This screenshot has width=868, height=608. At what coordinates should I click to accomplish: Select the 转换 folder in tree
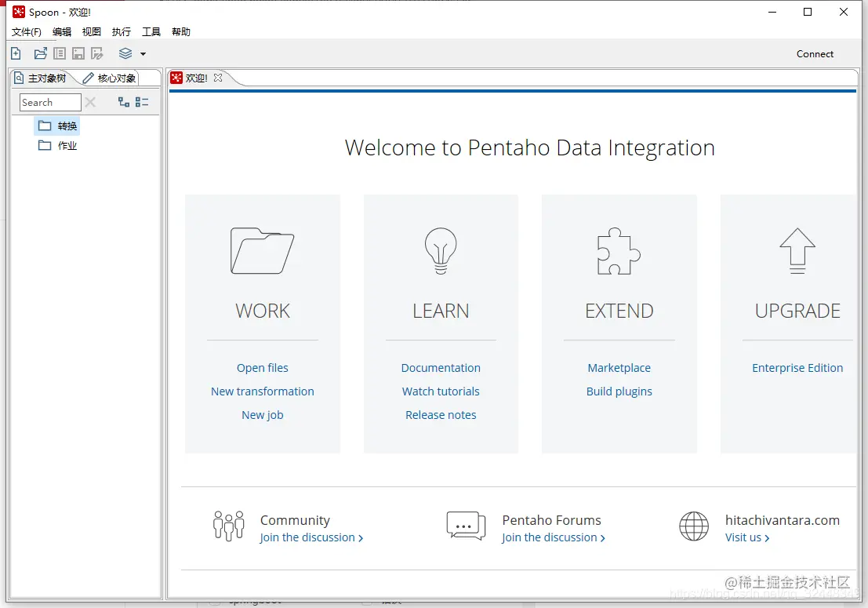[x=67, y=126]
